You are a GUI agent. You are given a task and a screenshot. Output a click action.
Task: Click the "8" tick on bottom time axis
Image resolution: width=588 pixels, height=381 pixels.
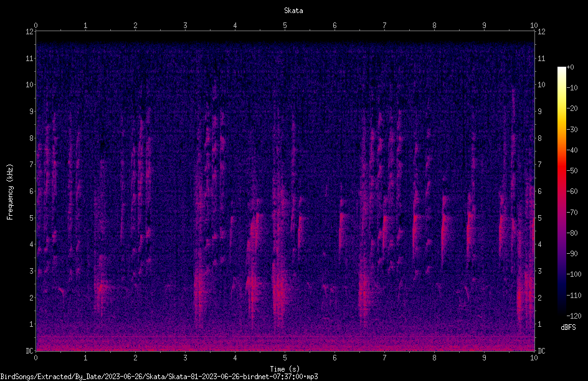pyautogui.click(x=434, y=358)
